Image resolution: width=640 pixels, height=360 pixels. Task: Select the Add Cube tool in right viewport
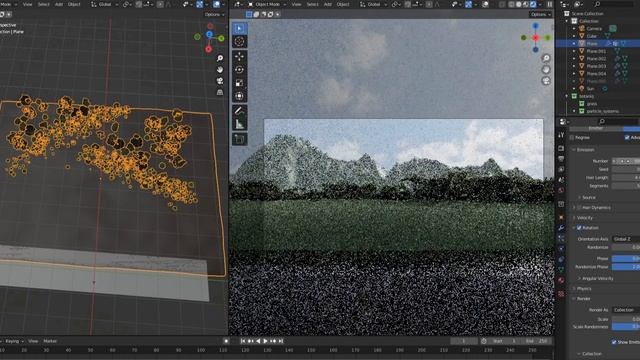pyautogui.click(x=240, y=139)
